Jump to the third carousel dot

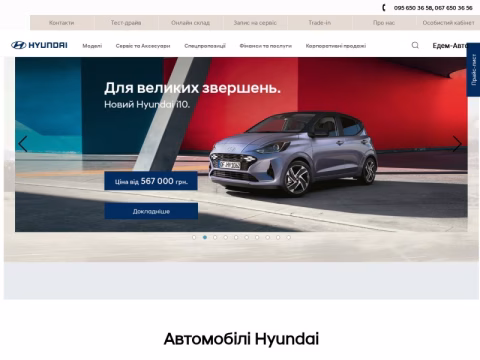[x=215, y=237]
